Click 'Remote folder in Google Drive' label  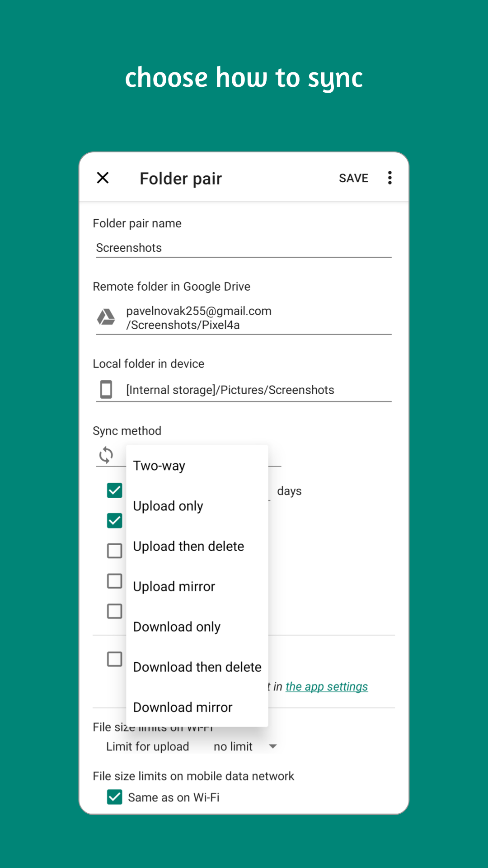(x=171, y=287)
